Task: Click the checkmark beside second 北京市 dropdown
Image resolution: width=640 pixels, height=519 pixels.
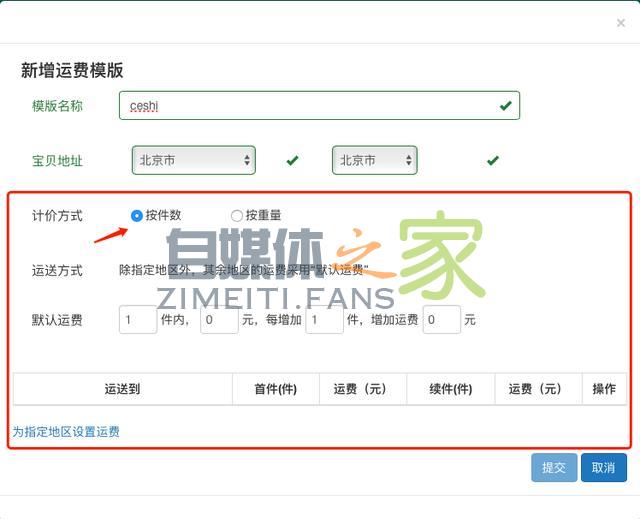Action: pyautogui.click(x=492, y=160)
